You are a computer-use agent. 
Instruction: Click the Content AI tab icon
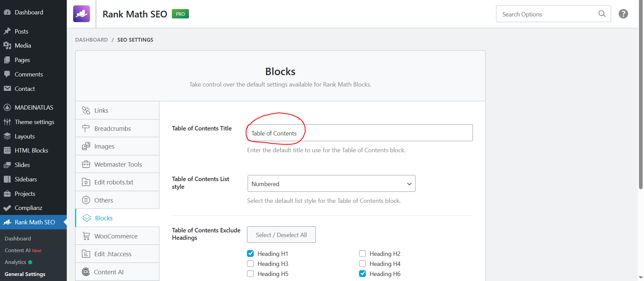tap(86, 272)
